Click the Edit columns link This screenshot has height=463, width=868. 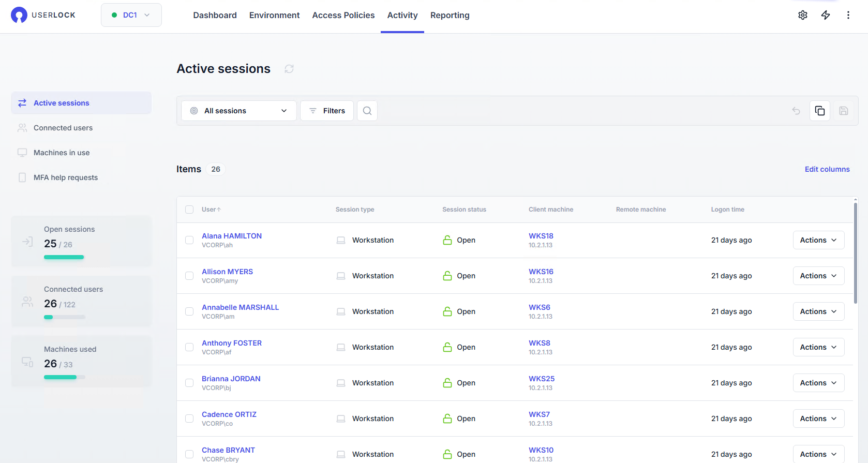(827, 169)
